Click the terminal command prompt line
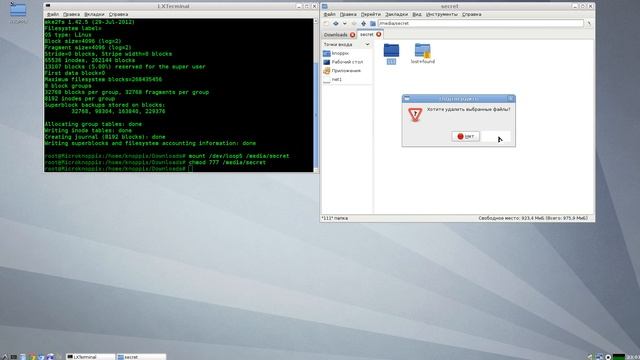Screen dimensions: 640x360 (x=178, y=169)
